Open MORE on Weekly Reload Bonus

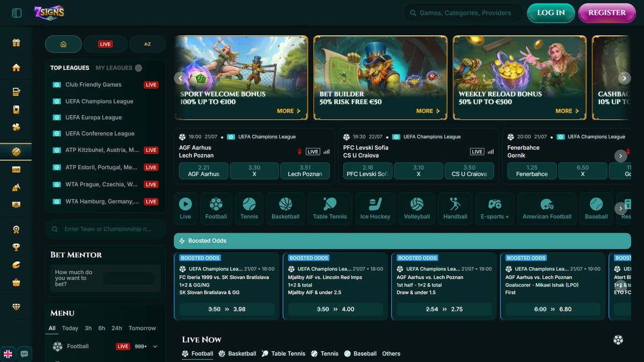[x=567, y=111]
